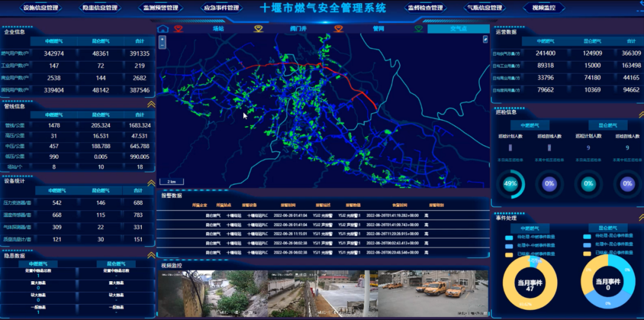Click 场站/个 total 18

click(140, 167)
